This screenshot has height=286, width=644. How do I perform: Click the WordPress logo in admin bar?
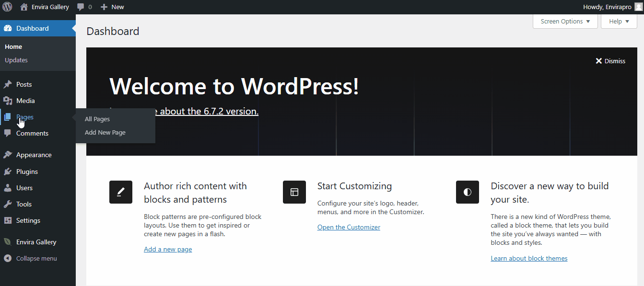[x=9, y=7]
